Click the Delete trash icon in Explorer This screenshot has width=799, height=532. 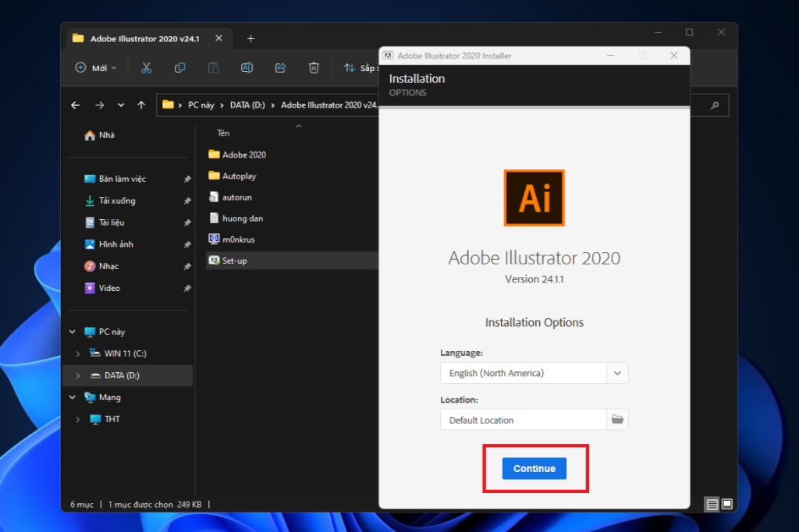pyautogui.click(x=314, y=68)
